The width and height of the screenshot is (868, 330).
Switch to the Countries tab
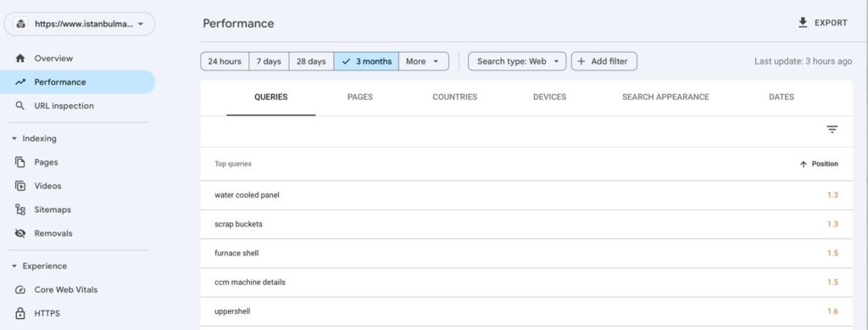(x=454, y=97)
